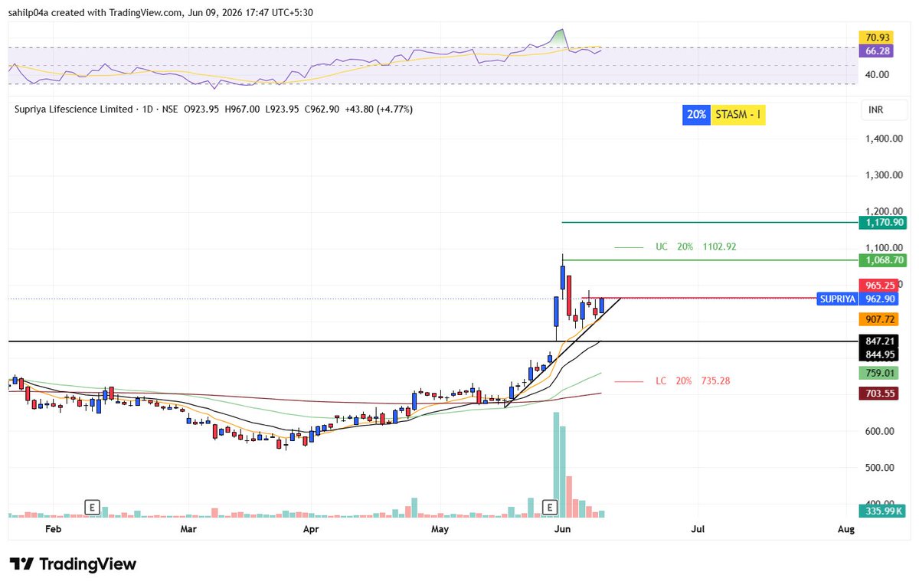Click the Jul label on time axis
The width and height of the screenshot is (919, 588).
pyautogui.click(x=698, y=529)
